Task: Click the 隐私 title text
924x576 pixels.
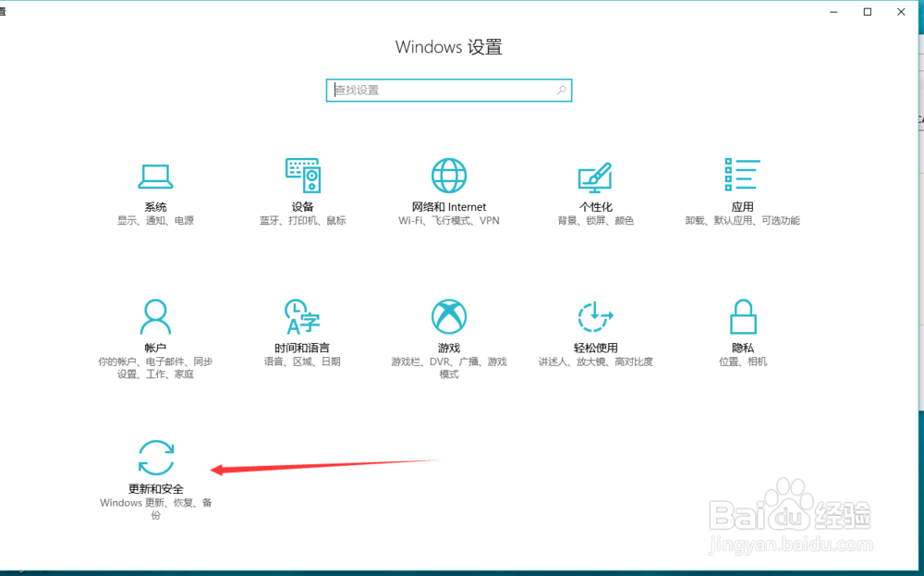Action: [x=743, y=348]
